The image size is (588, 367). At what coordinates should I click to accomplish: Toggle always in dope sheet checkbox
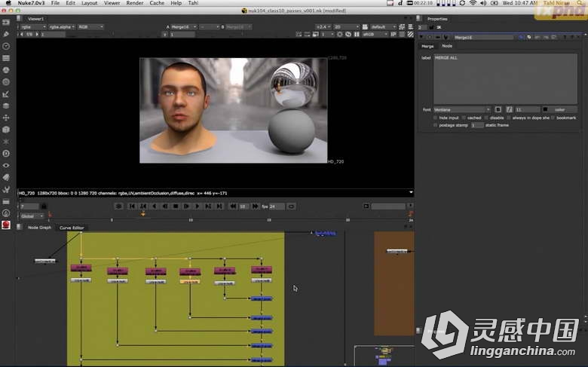(509, 118)
